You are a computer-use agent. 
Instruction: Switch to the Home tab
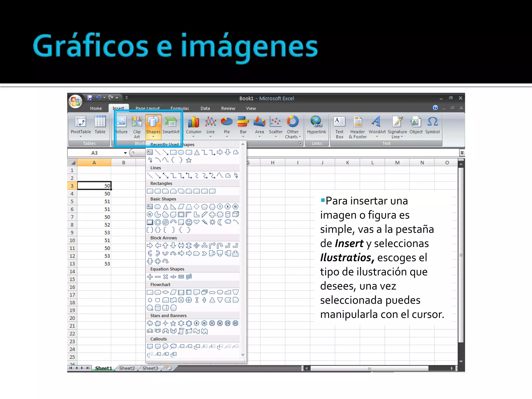[x=96, y=108]
